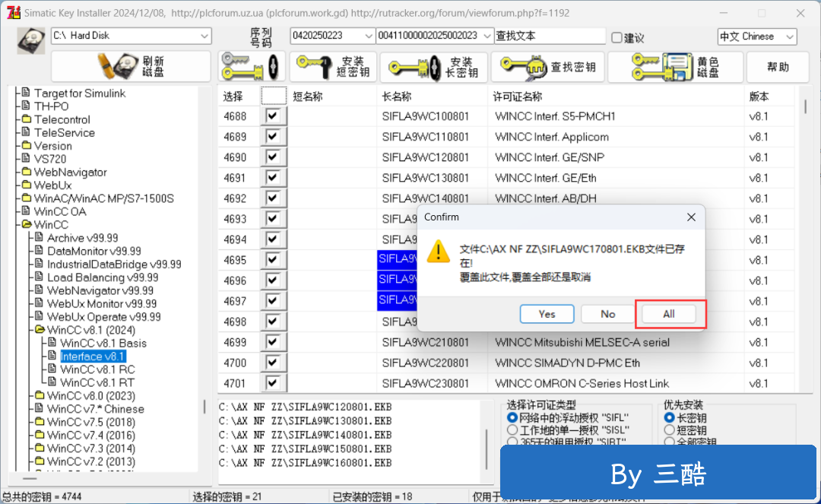Image resolution: width=821 pixels, height=504 pixels.
Task: Select the 工作地的单一授权 "SISL" radio option
Action: (x=512, y=430)
